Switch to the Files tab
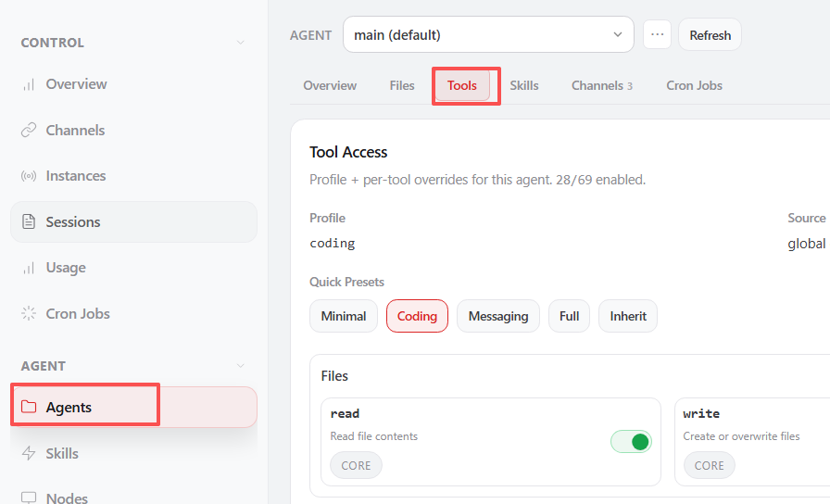The width and height of the screenshot is (830, 504). pyautogui.click(x=402, y=85)
